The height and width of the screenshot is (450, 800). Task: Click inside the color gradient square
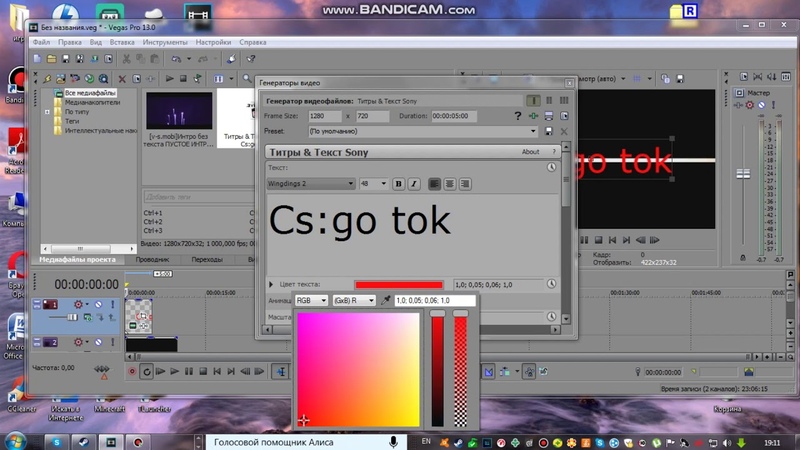[358, 369]
